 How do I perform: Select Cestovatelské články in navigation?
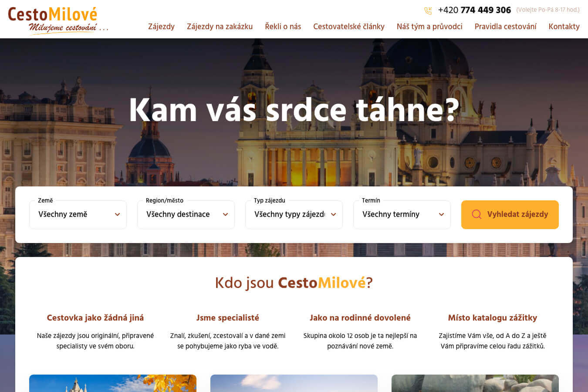tap(349, 27)
